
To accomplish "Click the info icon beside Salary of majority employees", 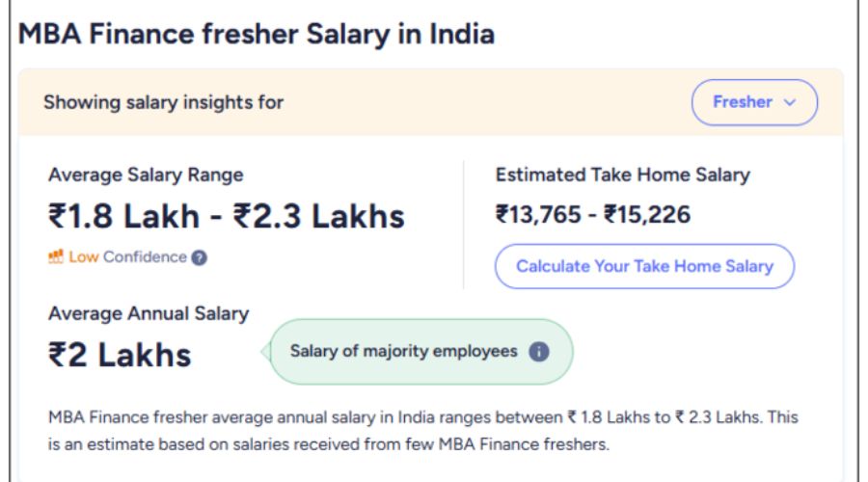I will [539, 352].
